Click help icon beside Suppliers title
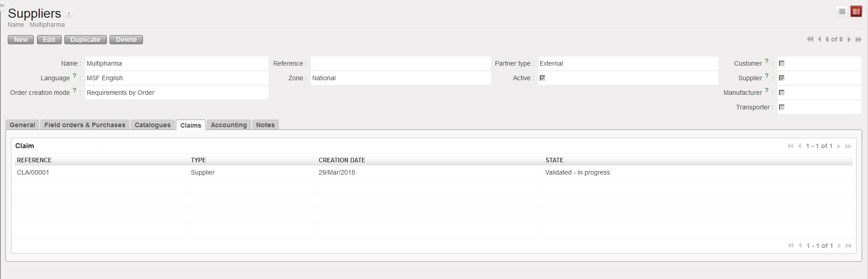The width and height of the screenshot is (868, 279). pos(69,14)
